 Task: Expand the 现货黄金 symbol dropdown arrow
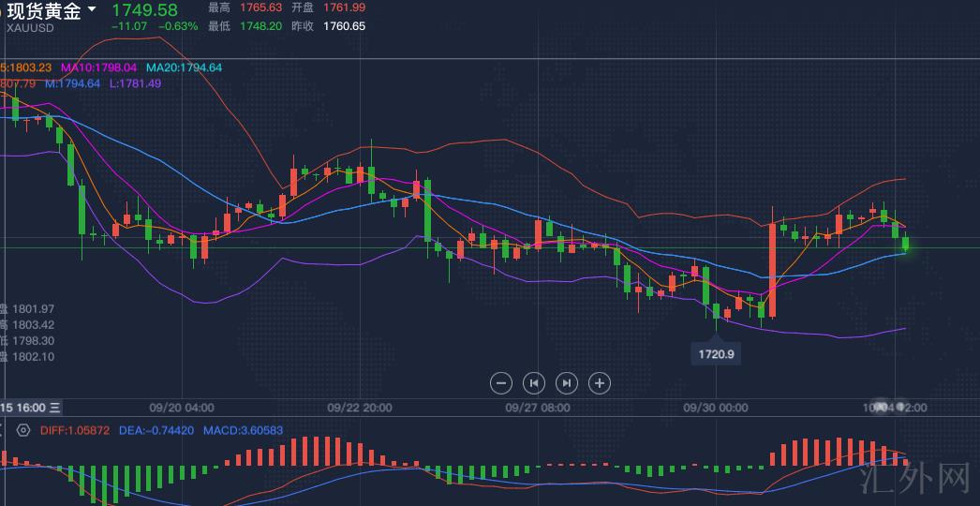(91, 10)
